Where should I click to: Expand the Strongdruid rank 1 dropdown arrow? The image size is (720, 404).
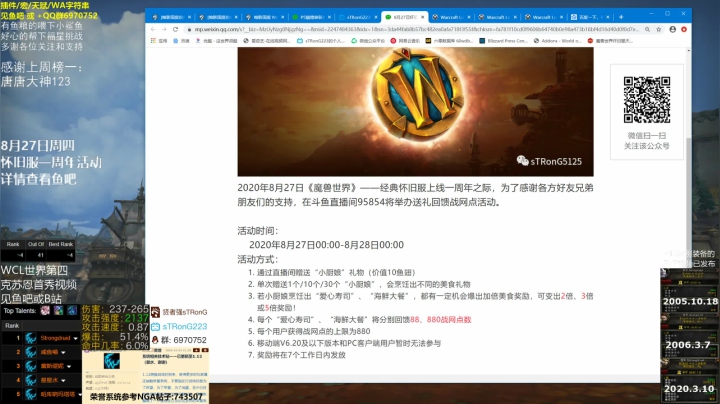(x=75, y=338)
